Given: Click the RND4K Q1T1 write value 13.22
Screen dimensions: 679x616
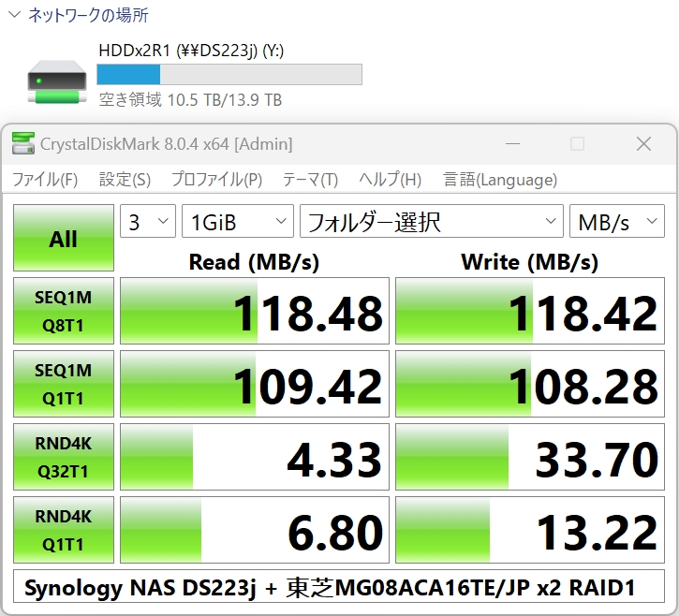Looking at the screenshot, I should (x=530, y=530).
